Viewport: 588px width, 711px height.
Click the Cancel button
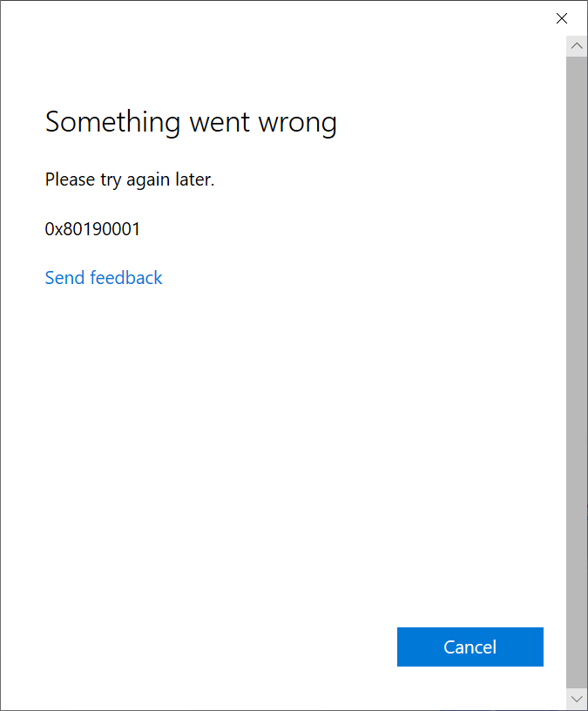point(470,647)
